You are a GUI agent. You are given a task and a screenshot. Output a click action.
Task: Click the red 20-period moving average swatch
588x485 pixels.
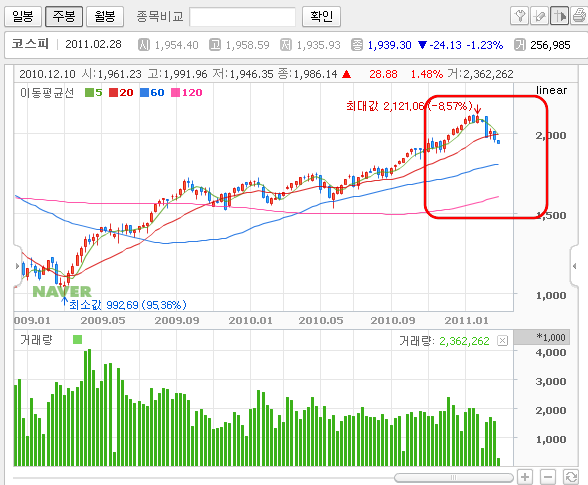tap(113, 92)
